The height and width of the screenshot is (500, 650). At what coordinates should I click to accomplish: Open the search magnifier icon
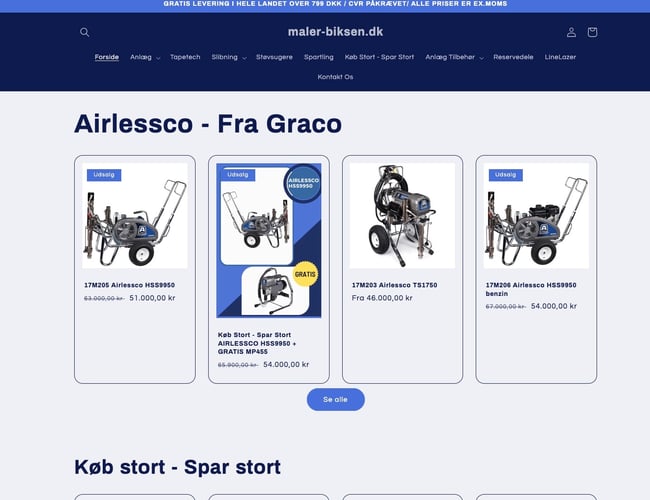[85, 32]
